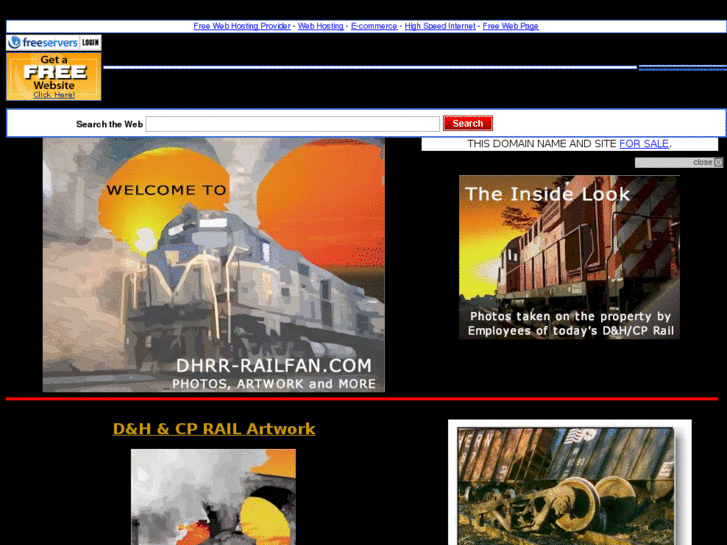Screen dimensions: 727x545
Task: Follow the E-commerce link
Action: [374, 26]
